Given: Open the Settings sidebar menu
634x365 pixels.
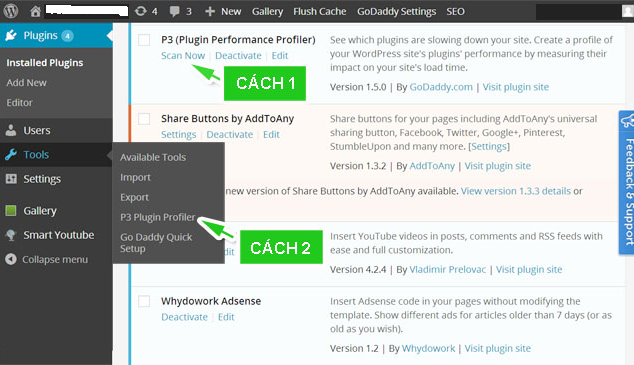Looking at the screenshot, I should (x=42, y=179).
